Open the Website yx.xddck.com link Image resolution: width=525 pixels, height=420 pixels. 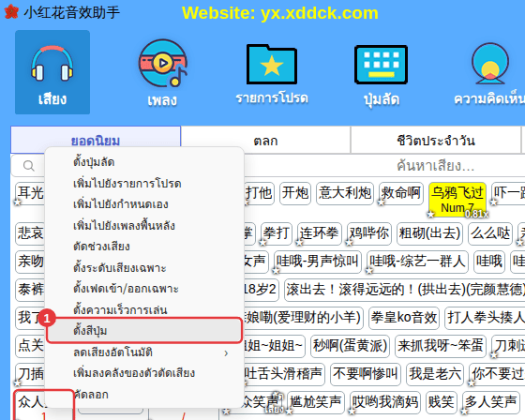[280, 13]
